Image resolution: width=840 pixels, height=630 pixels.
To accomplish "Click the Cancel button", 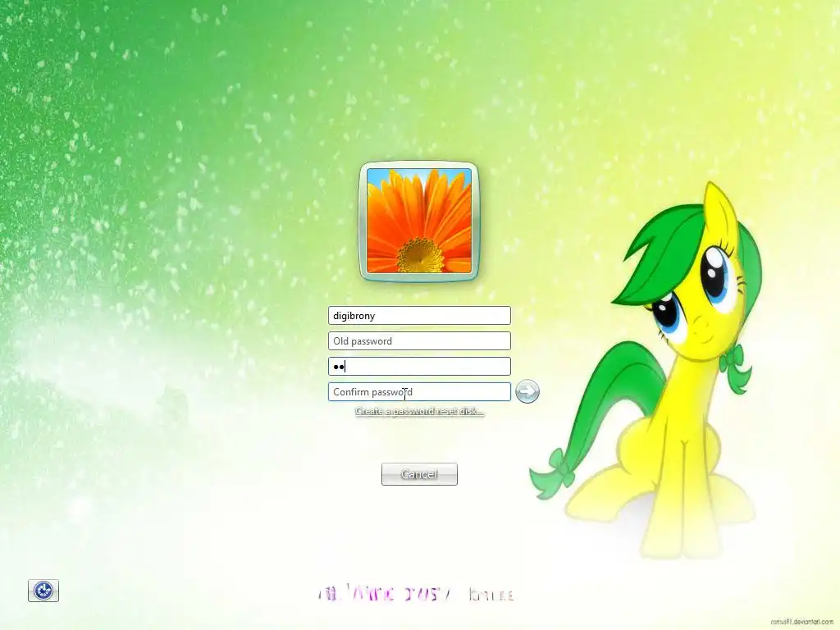I will (419, 474).
